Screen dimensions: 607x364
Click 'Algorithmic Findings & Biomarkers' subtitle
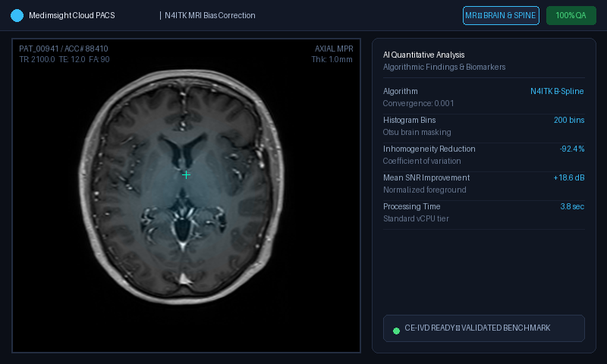tap(444, 67)
